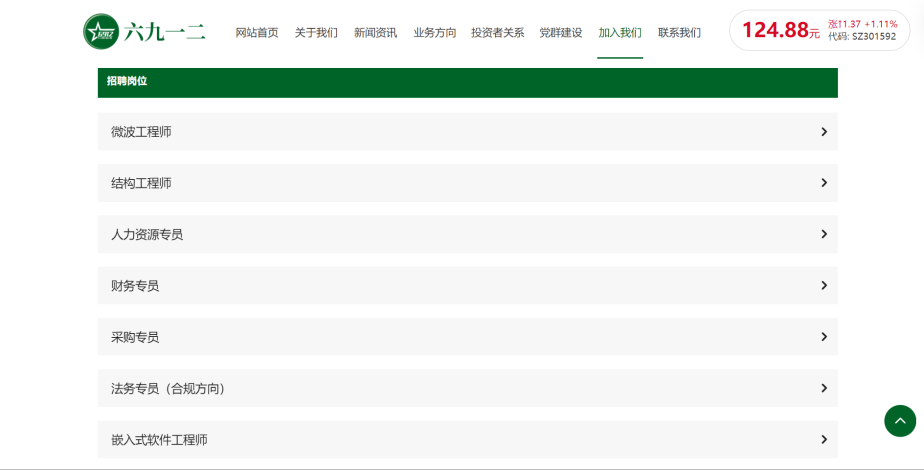Screen dimensions: 924x470
Task: Expand the 法务专员(合规方向) chevron
Action: (824, 388)
